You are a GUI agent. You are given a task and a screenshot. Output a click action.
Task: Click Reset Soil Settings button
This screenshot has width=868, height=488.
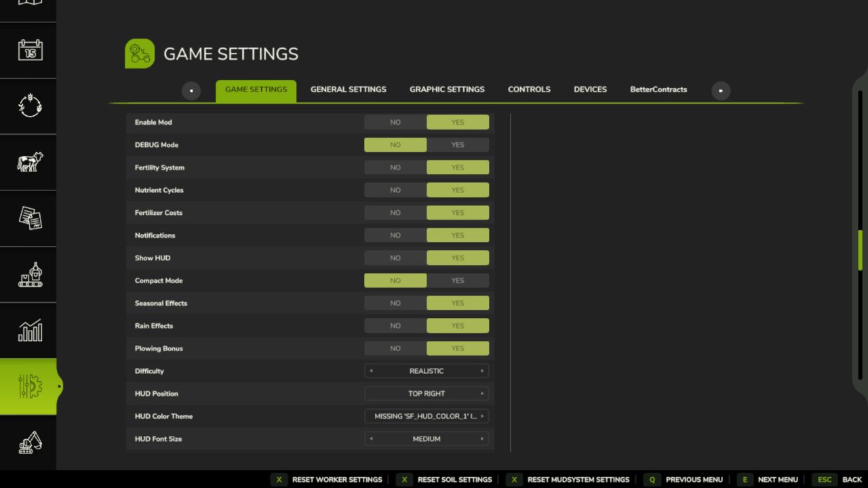[x=445, y=480]
